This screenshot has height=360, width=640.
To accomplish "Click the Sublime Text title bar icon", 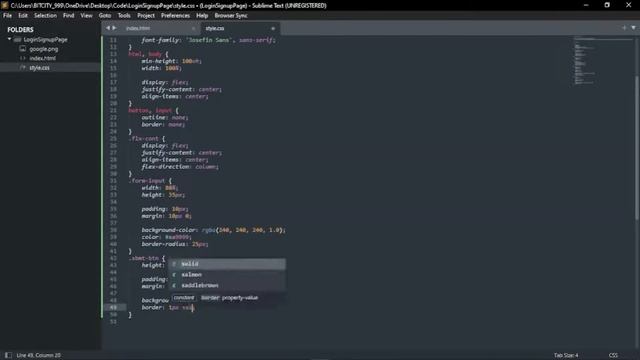I will tap(5, 5).
